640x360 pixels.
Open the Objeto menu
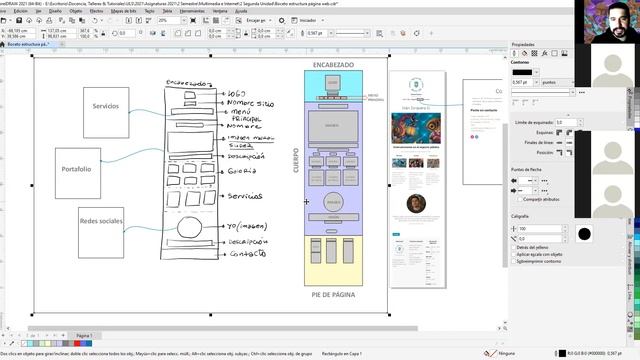pyautogui.click(x=76, y=11)
